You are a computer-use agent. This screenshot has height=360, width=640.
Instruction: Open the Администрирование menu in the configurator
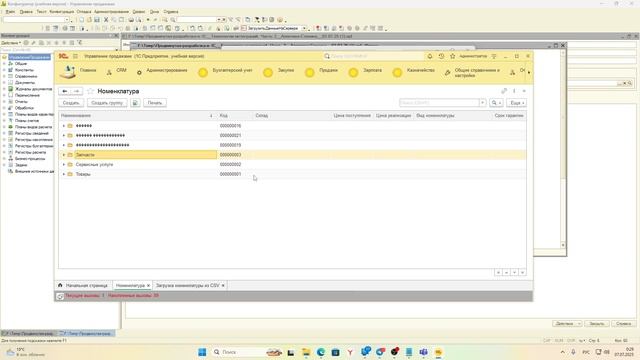[111, 12]
